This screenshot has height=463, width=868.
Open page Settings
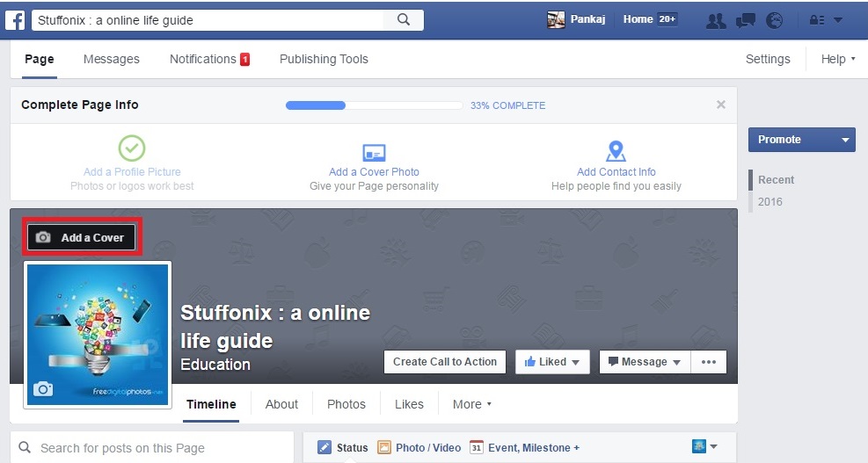coord(768,59)
